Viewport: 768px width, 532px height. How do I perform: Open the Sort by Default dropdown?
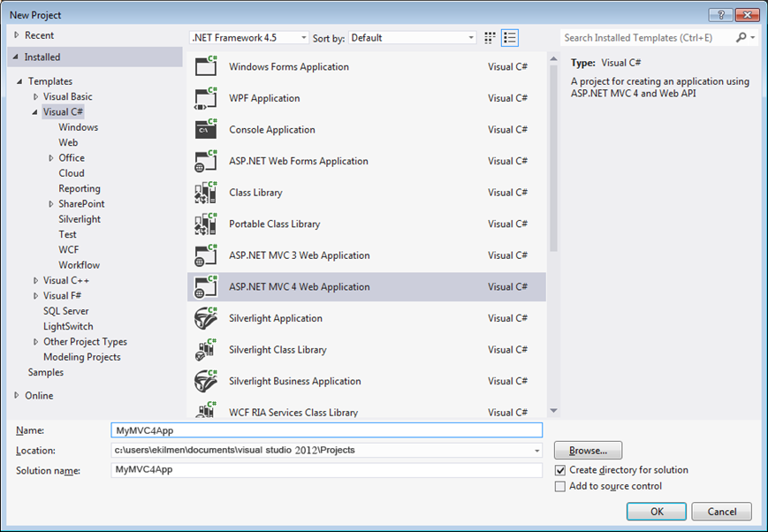point(413,38)
